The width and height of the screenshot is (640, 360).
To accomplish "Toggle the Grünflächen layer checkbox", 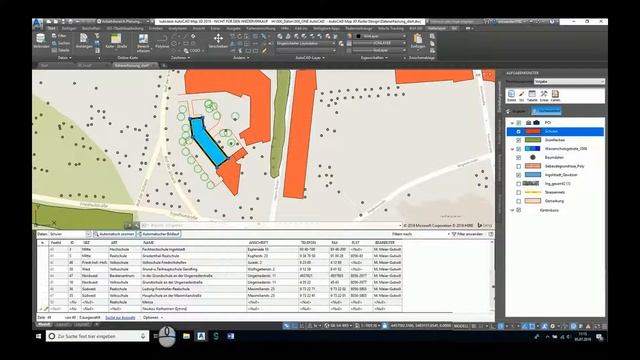I will click(519, 140).
